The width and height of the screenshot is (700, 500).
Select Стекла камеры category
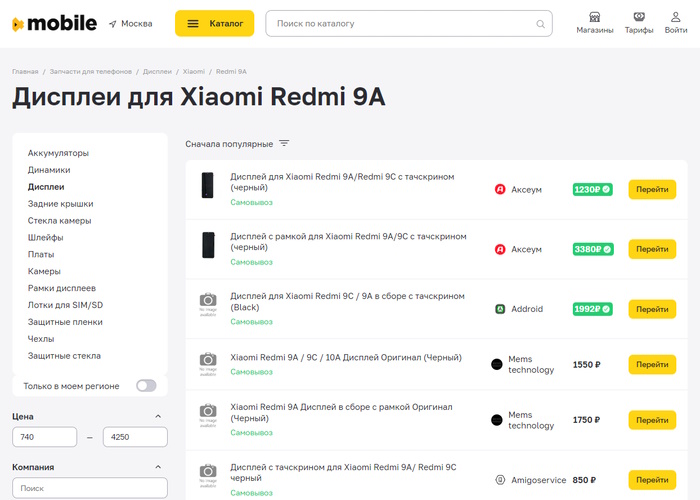pos(59,221)
